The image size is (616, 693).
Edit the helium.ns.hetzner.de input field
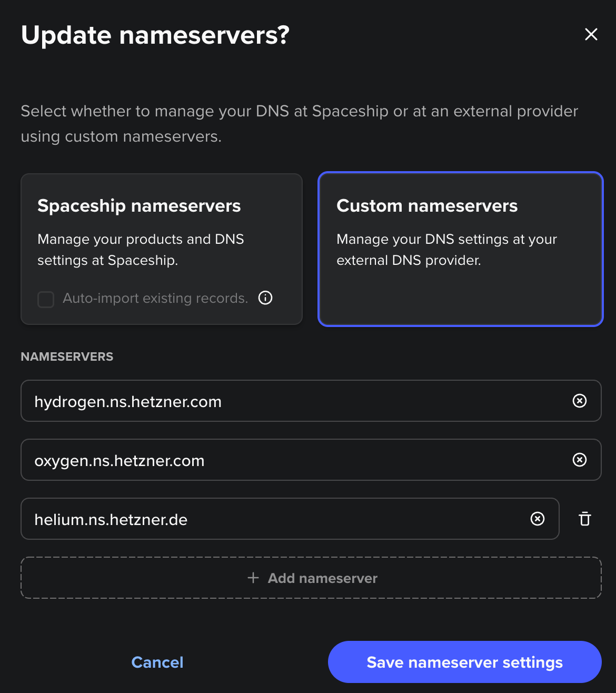click(x=263, y=519)
